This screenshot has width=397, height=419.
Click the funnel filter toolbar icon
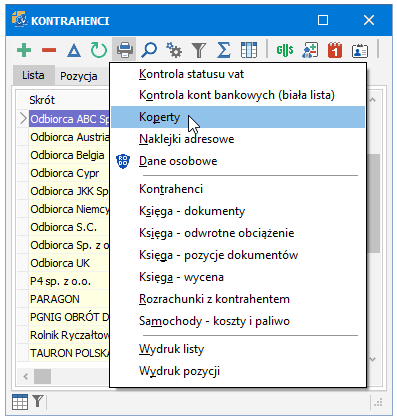point(199,51)
